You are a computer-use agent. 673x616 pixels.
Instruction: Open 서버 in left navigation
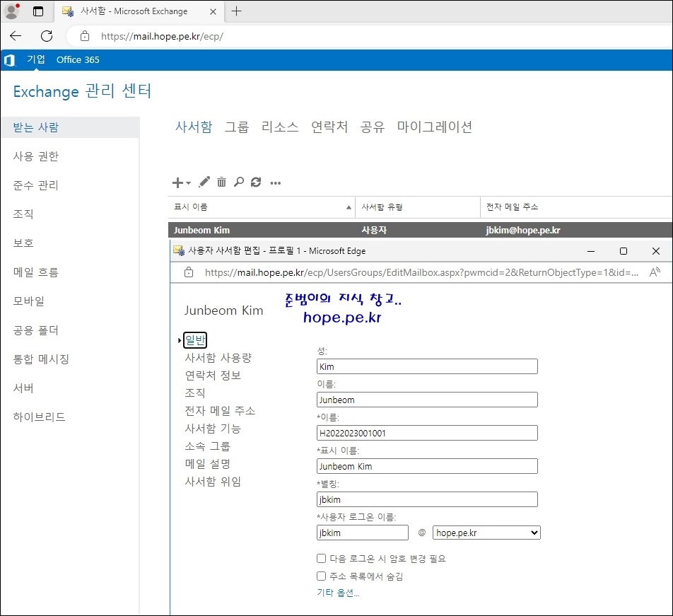23,388
